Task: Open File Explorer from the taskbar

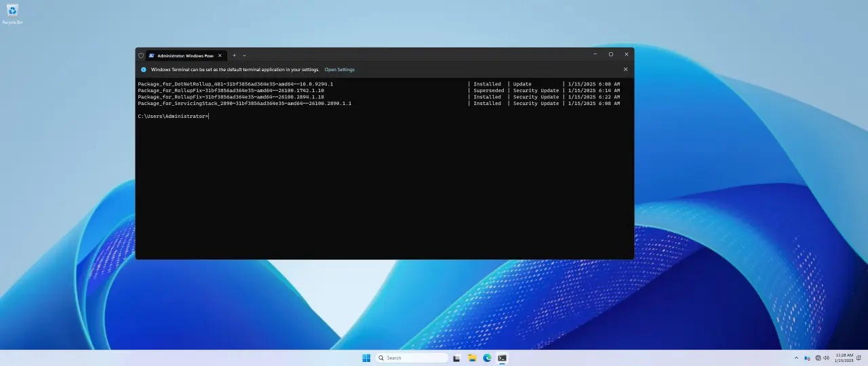Action: (472, 358)
